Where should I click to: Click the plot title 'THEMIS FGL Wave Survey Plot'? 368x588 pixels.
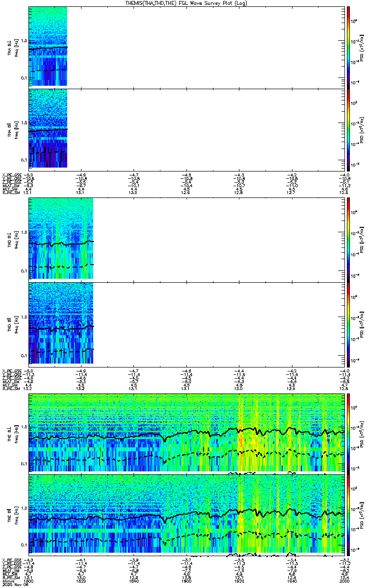pyautogui.click(x=187, y=3)
